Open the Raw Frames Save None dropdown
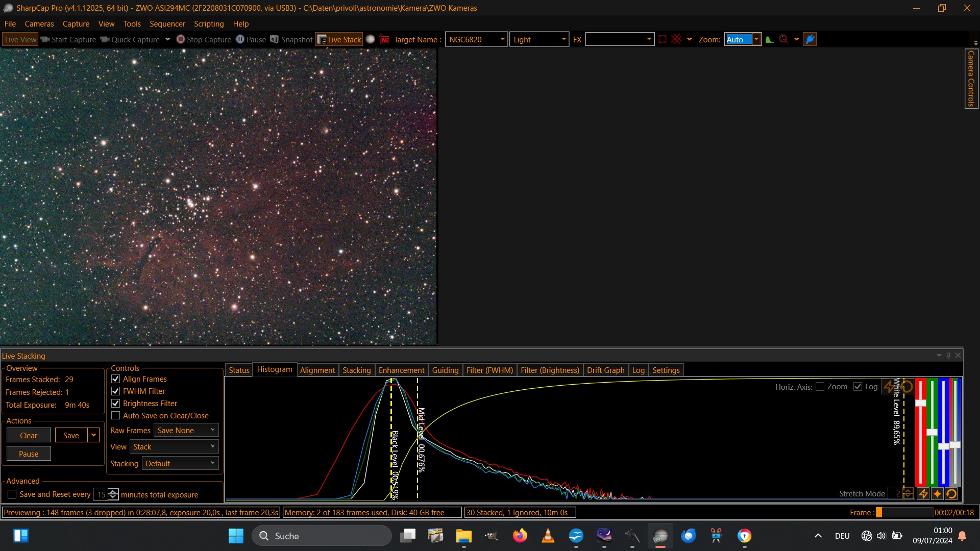 186,430
